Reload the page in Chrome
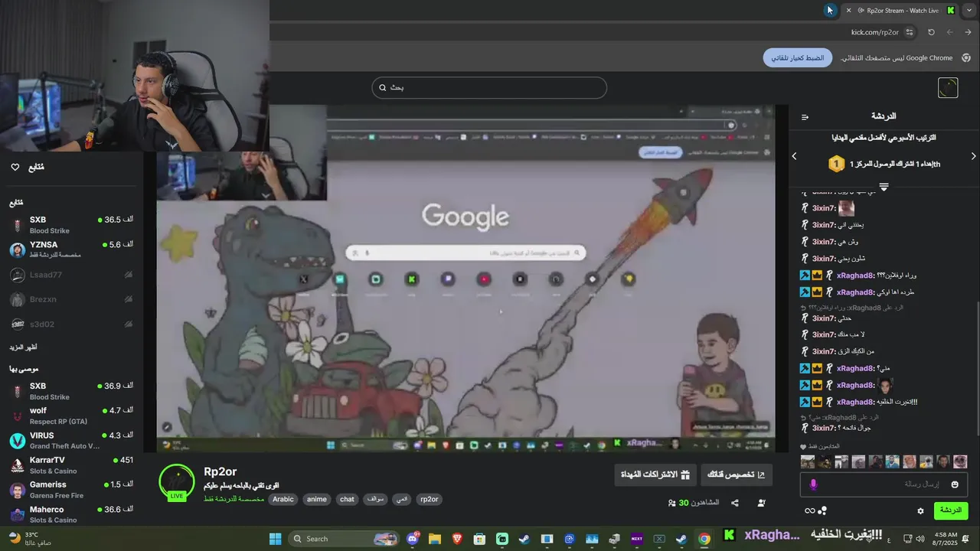This screenshot has height=551, width=980. tap(931, 32)
